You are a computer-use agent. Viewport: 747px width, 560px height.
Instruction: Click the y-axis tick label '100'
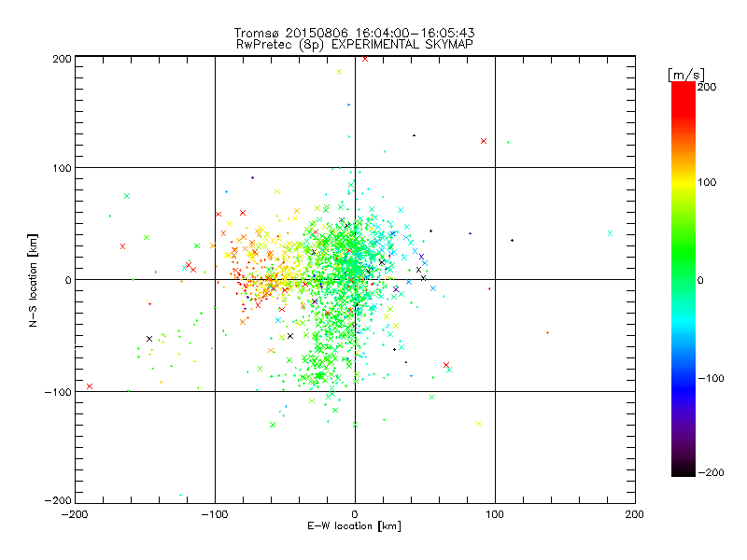click(62, 168)
